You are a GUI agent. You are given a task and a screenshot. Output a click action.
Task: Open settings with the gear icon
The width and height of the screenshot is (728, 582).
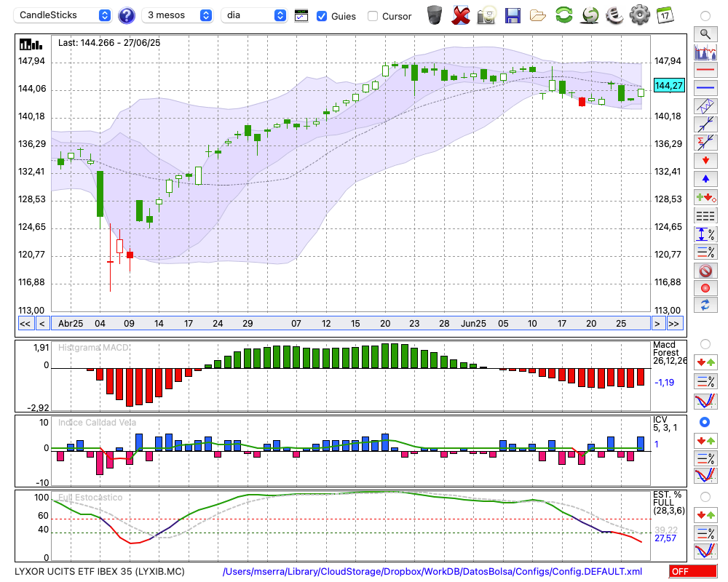[640, 15]
